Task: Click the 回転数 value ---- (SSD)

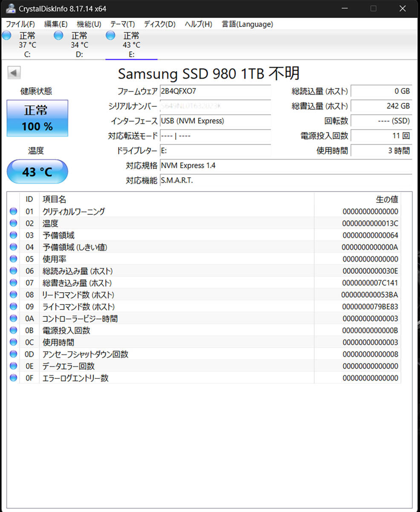Action: point(381,121)
